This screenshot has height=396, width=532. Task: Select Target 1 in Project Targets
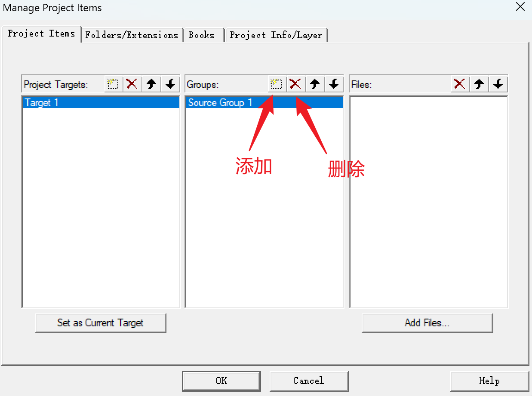[101, 102]
